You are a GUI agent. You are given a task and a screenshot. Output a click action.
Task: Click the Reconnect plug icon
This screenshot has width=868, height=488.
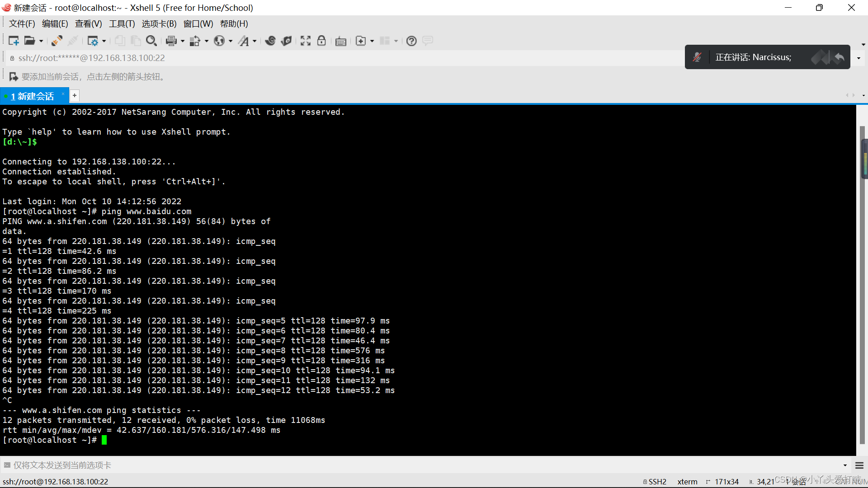57,41
